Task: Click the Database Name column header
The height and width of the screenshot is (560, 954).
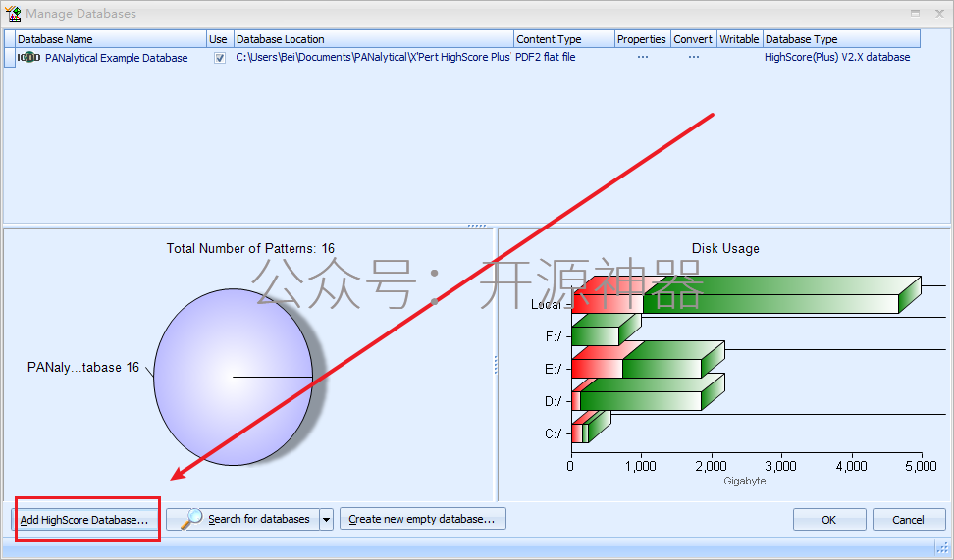Action: tap(111, 39)
